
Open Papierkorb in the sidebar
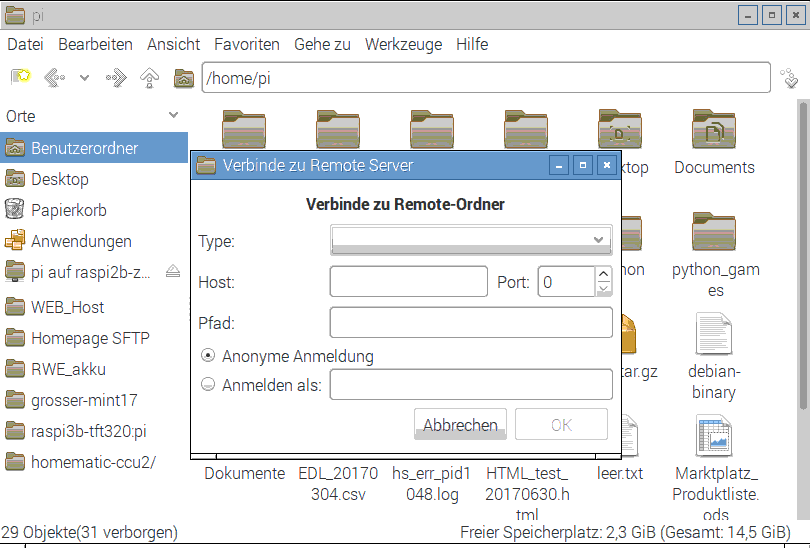(68, 210)
